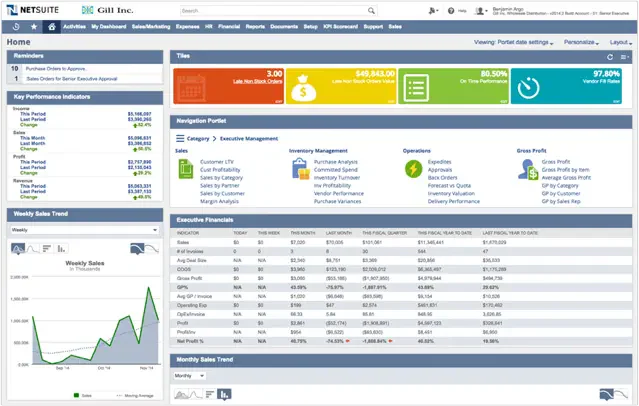
Task: Open Purchase Orders to Approve reminder
Action: coord(56,69)
